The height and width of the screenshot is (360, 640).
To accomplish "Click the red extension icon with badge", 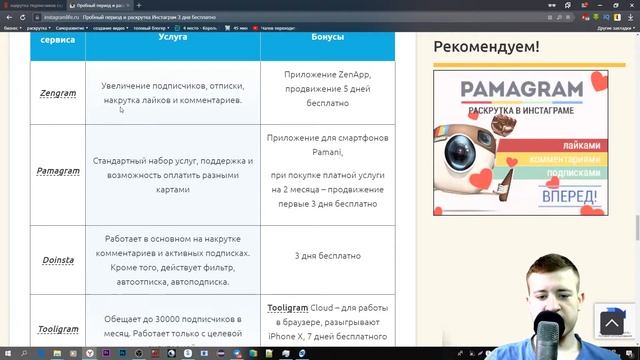I will click(585, 17).
